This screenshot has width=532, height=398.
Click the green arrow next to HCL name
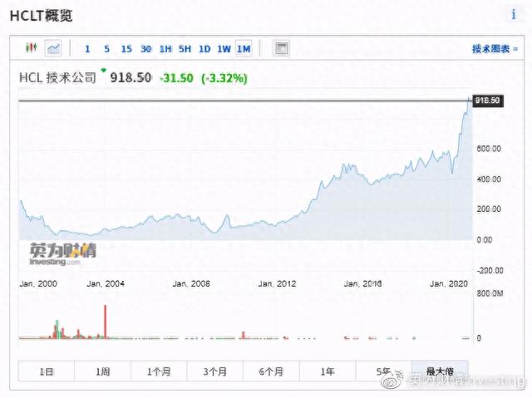104,71
